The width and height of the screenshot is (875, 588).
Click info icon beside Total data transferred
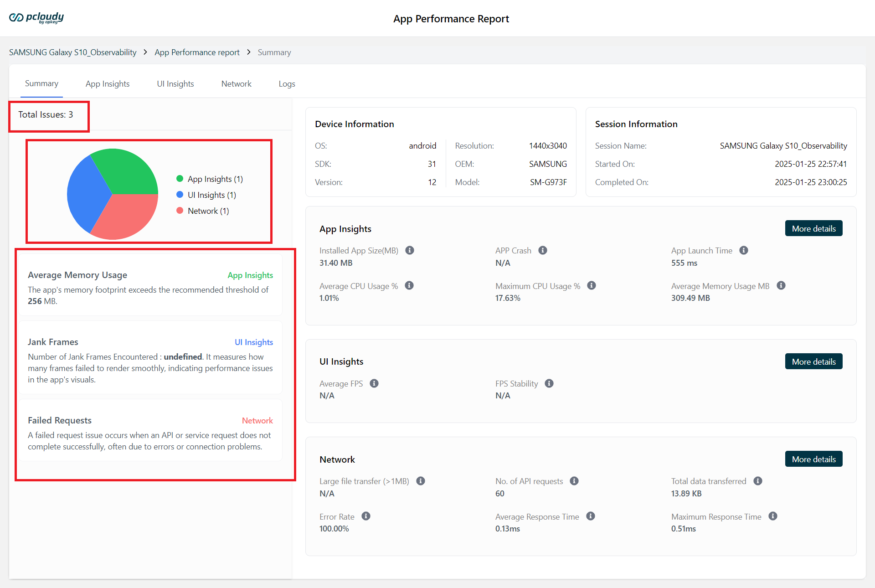757,481
